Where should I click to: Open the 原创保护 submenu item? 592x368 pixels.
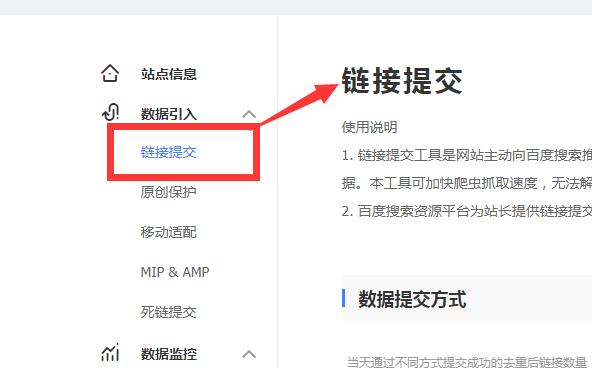click(x=168, y=192)
